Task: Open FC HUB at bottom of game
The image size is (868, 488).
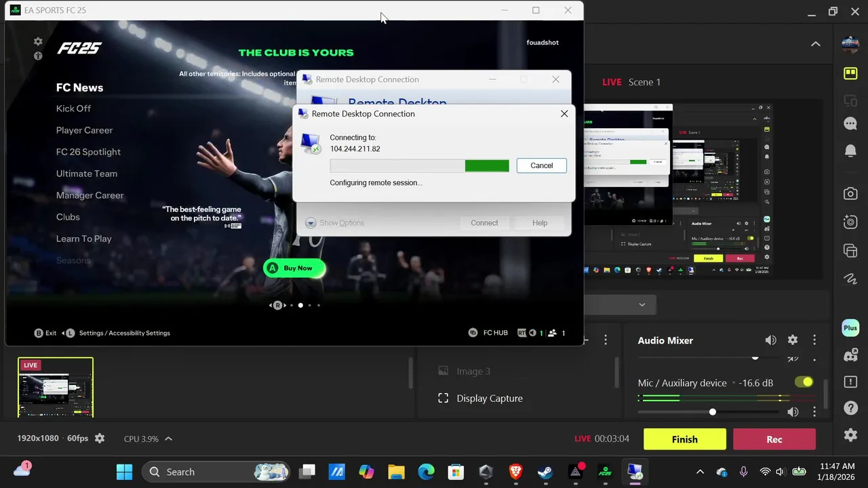Action: 488,333
